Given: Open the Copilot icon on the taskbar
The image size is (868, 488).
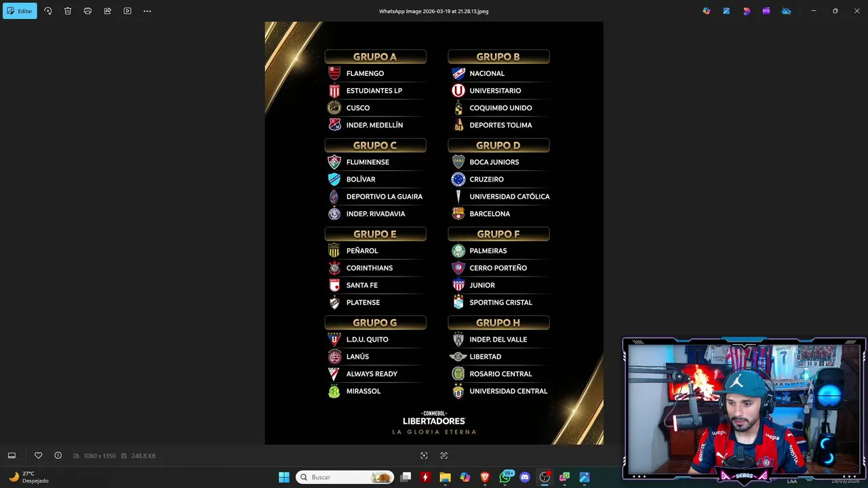Looking at the screenshot, I should (x=465, y=477).
